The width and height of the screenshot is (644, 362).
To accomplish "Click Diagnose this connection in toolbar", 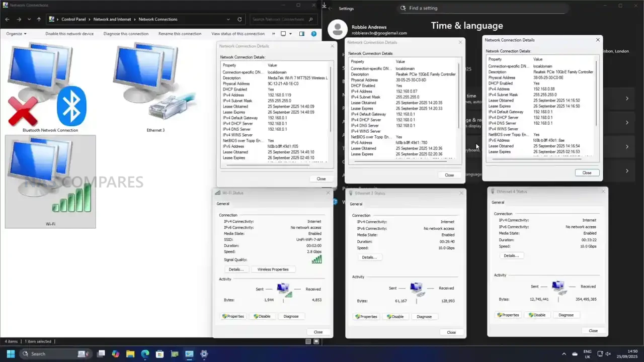I will [126, 34].
